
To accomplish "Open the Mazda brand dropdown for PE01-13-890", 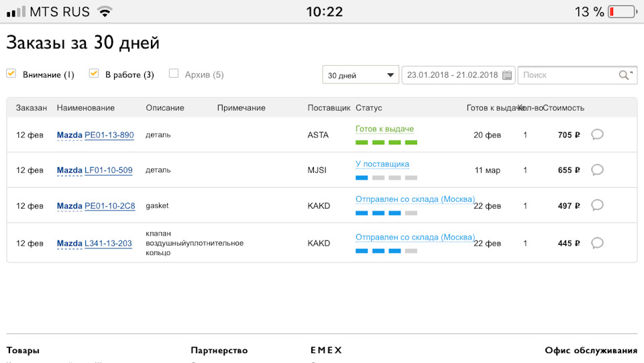I will 69,136.
